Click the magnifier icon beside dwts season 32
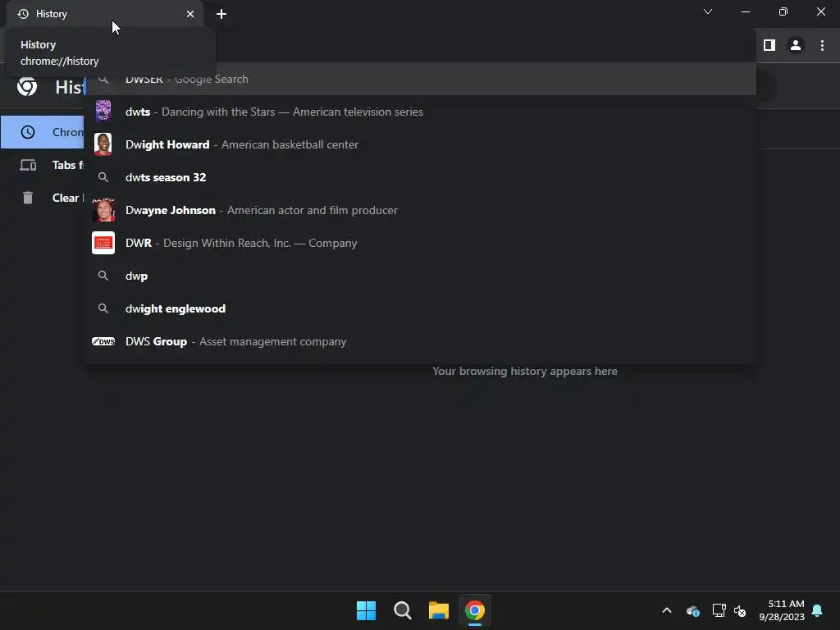This screenshot has width=840, height=630. tap(103, 177)
